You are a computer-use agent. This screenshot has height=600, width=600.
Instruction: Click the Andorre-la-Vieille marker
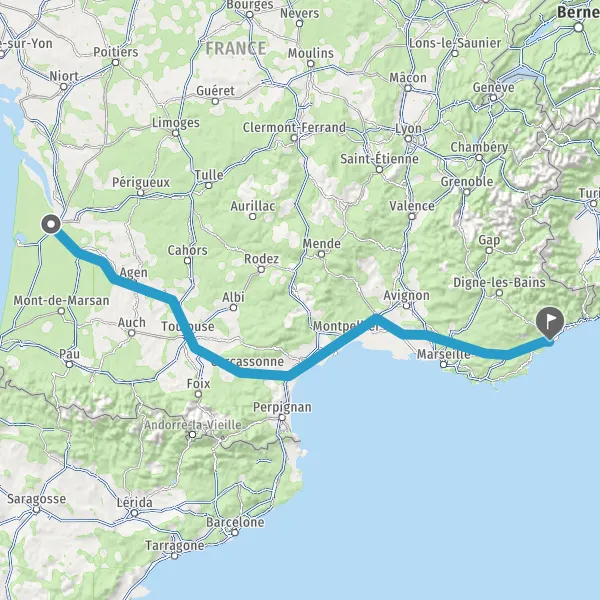click(193, 435)
